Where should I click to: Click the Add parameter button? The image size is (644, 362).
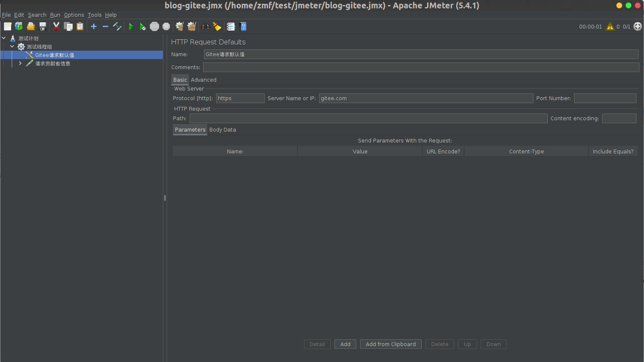pyautogui.click(x=345, y=344)
